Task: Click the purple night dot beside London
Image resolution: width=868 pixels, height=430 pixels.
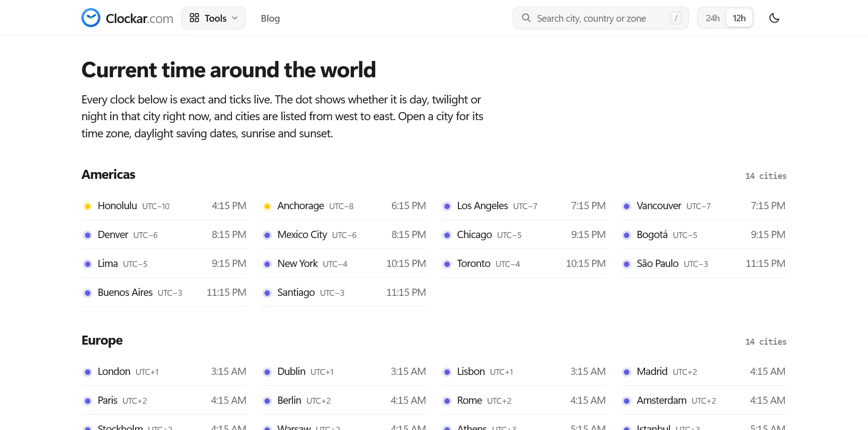Action: click(x=88, y=372)
